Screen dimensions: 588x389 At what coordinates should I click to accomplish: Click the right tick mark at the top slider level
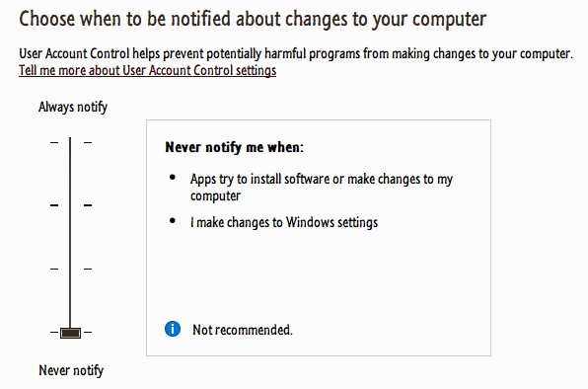[88, 142]
